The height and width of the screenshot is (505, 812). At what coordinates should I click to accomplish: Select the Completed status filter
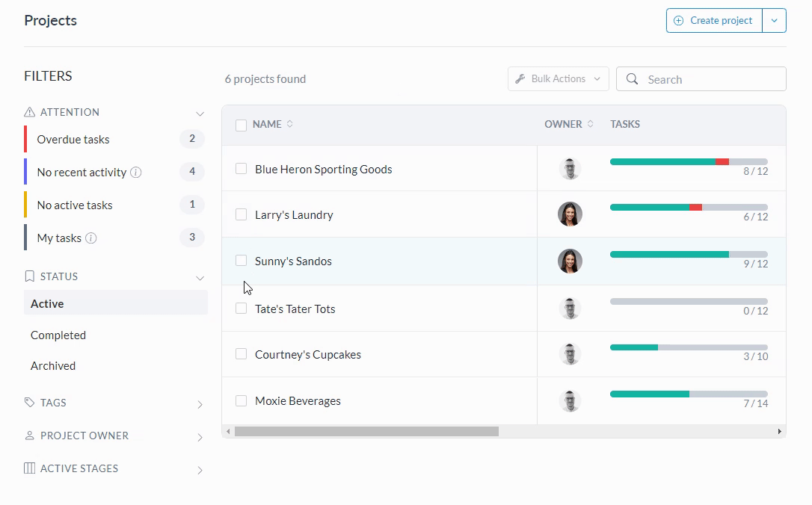(58, 335)
